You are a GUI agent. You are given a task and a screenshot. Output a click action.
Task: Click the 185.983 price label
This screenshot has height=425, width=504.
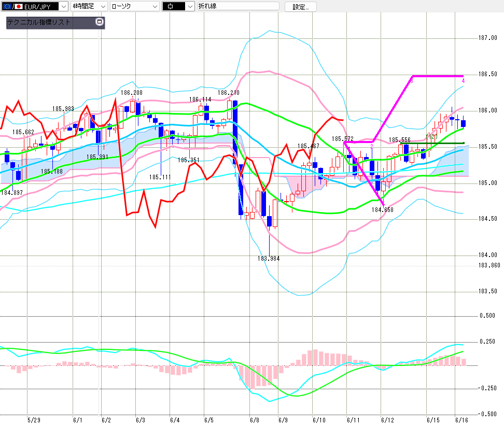point(63,109)
